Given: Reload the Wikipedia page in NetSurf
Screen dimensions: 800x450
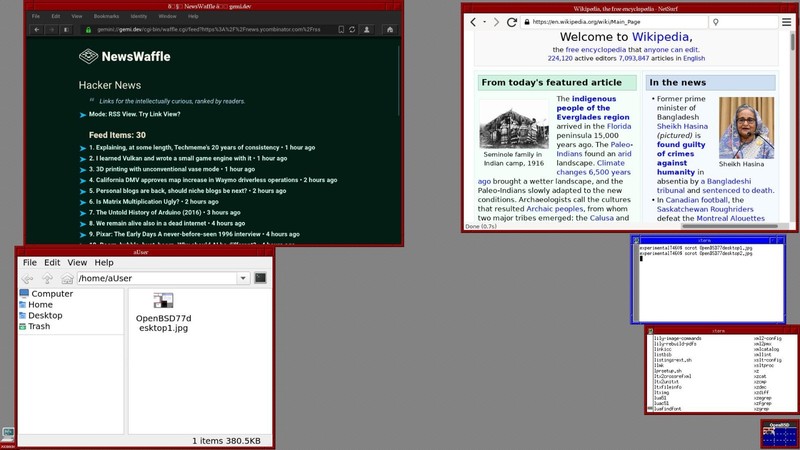Looking at the screenshot, I should click(511, 22).
